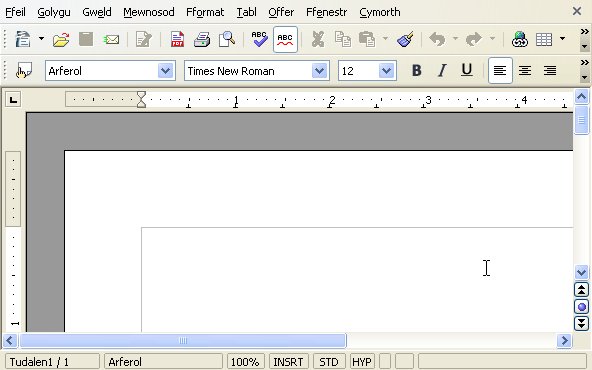Click the indent hourglass marker on the ruler

141,100
